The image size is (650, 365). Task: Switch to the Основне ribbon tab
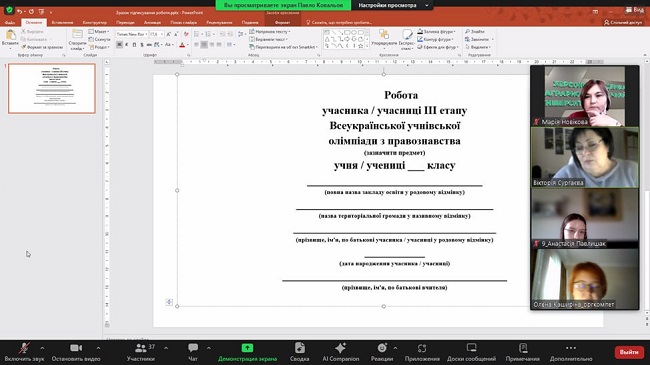tap(34, 22)
